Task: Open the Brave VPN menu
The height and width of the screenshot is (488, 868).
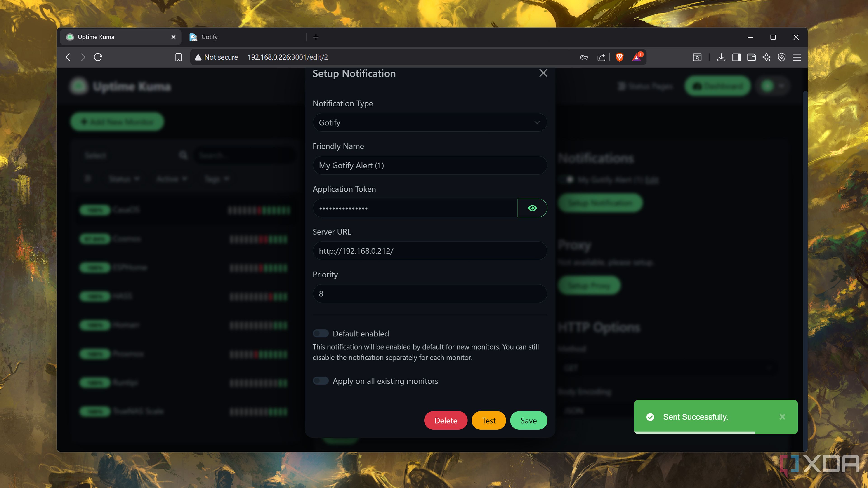Action: (782, 57)
